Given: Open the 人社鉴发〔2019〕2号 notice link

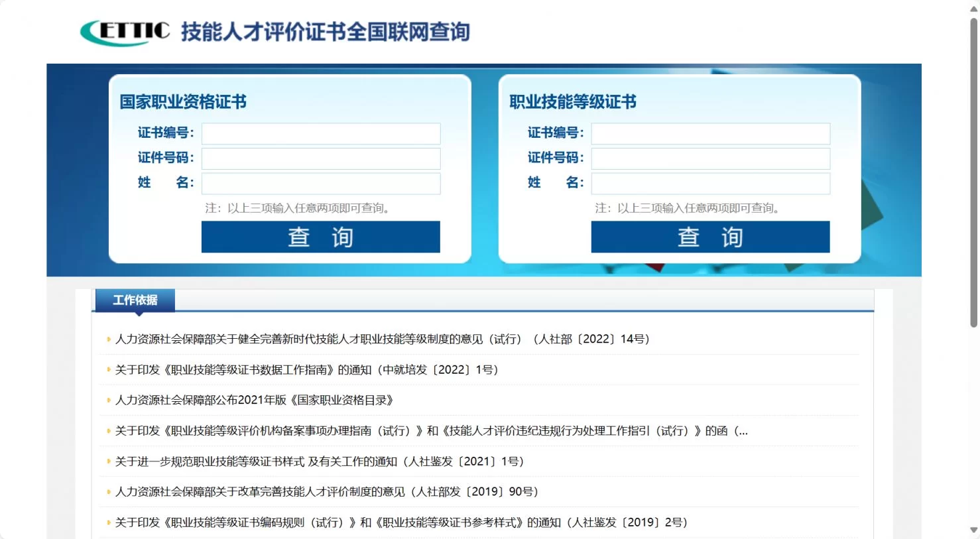Looking at the screenshot, I should [401, 522].
